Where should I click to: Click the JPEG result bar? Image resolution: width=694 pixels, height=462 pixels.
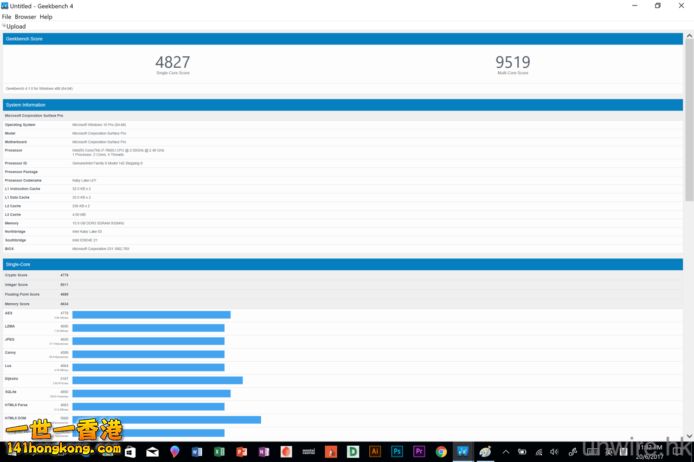coord(148,341)
